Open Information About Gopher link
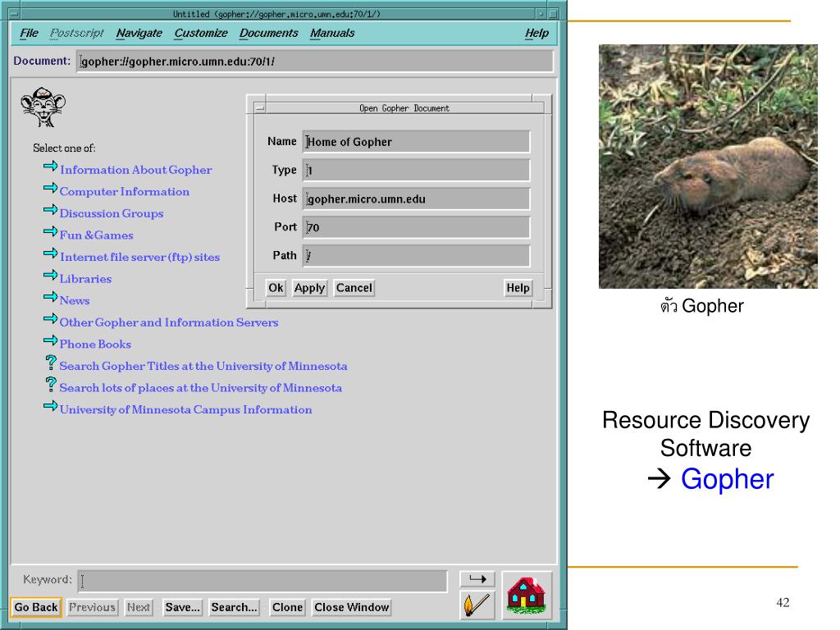Image resolution: width=840 pixels, height=630 pixels. tap(136, 170)
